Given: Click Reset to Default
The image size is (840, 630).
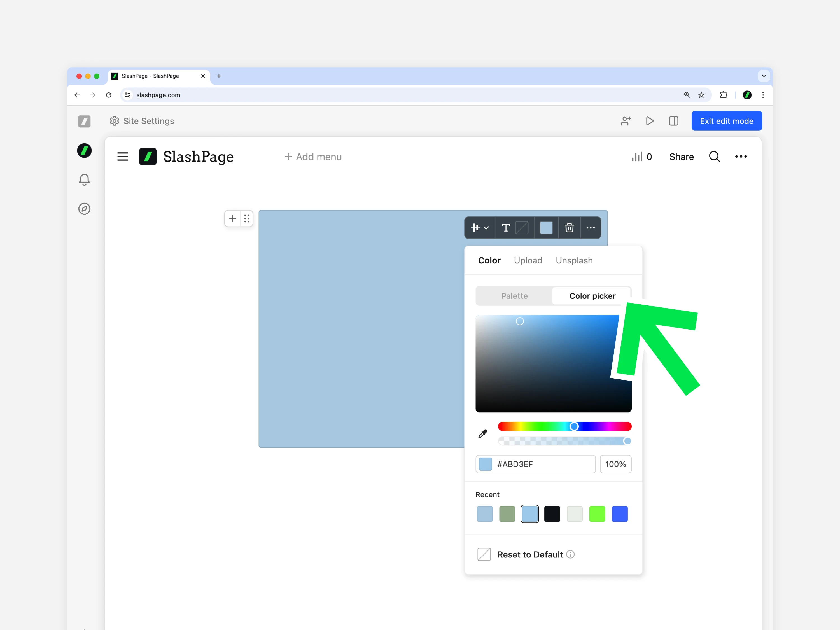Looking at the screenshot, I should point(530,554).
